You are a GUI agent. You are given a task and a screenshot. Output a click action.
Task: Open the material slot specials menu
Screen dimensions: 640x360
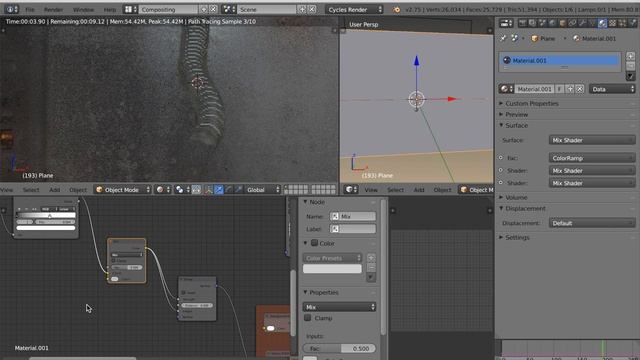click(630, 76)
